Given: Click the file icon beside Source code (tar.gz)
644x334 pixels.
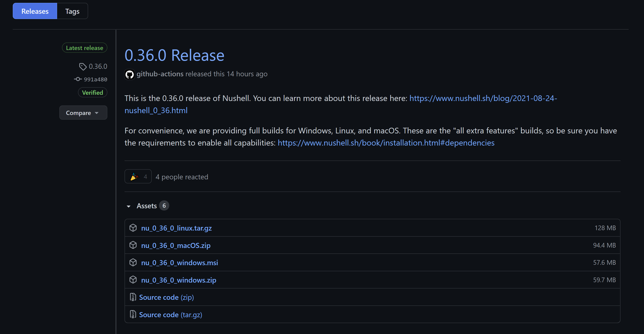Looking at the screenshot, I should pos(133,315).
